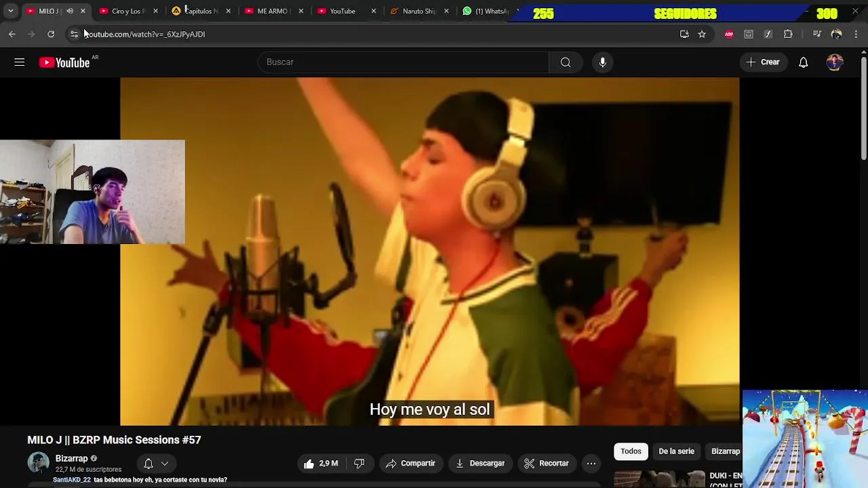Open the tab search dropdown arrow
The height and width of the screenshot is (488, 868).
point(10,11)
